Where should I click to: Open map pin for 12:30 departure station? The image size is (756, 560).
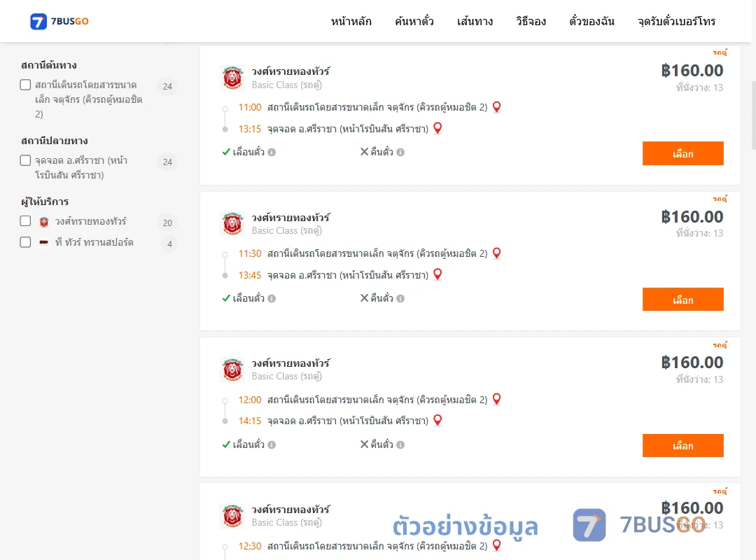496,545
